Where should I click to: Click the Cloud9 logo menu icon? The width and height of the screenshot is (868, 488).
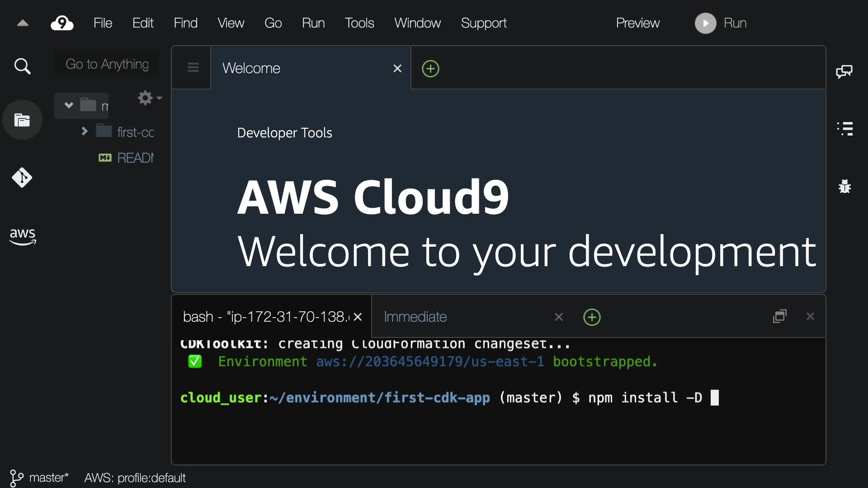(62, 23)
